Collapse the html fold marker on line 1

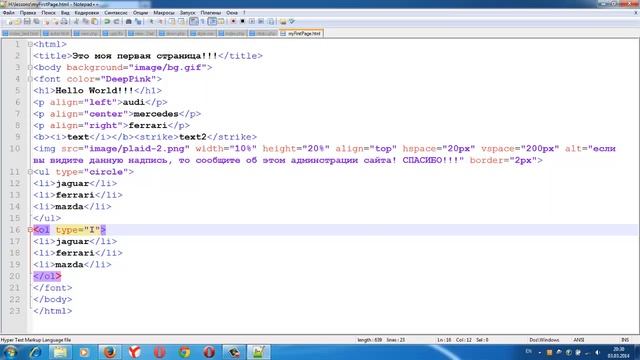(30, 44)
